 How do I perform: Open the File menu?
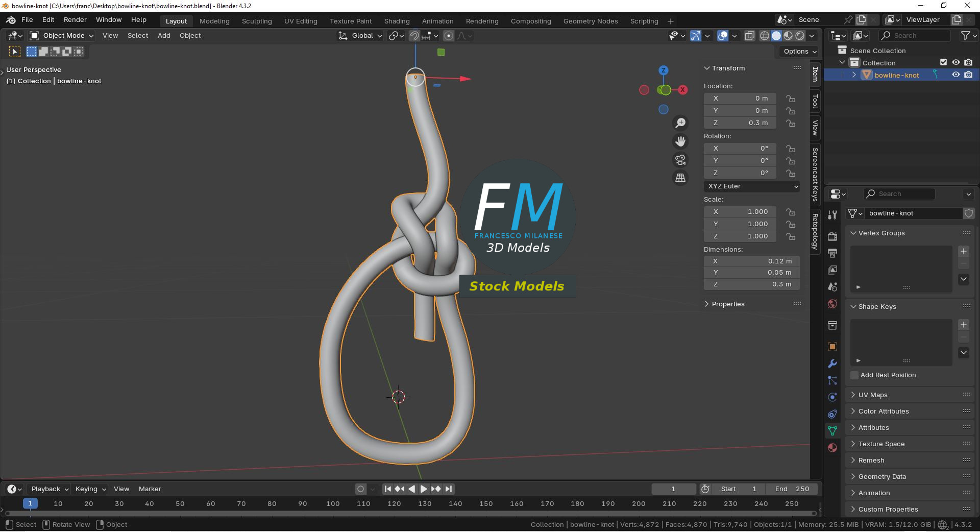pos(27,20)
